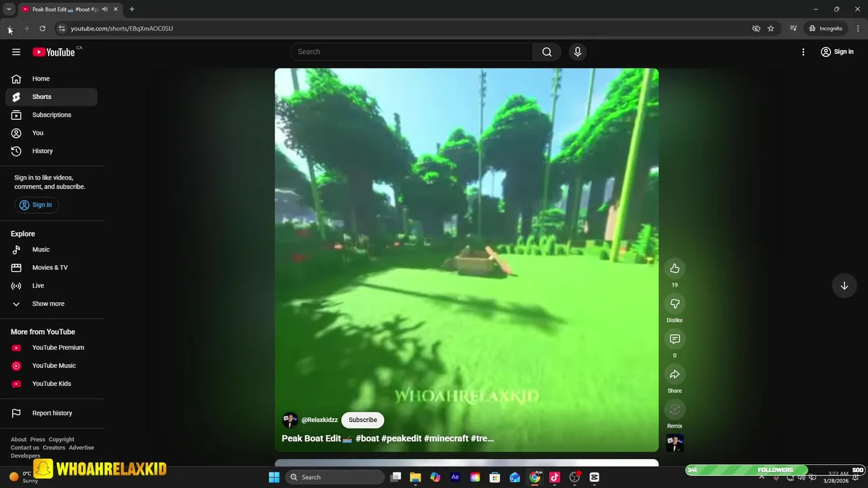The height and width of the screenshot is (488, 868).
Task: Open the Incognito profile indicator
Action: (825, 28)
